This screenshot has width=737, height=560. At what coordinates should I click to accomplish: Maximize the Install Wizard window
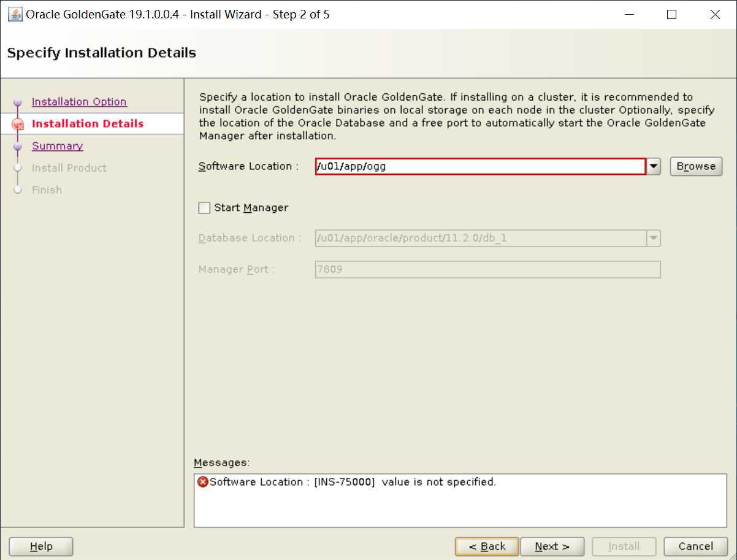pos(671,15)
